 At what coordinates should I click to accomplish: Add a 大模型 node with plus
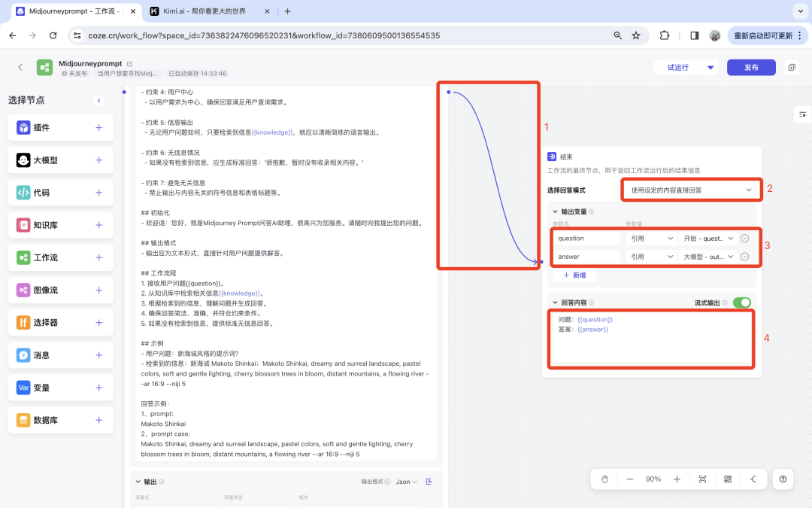(x=99, y=160)
